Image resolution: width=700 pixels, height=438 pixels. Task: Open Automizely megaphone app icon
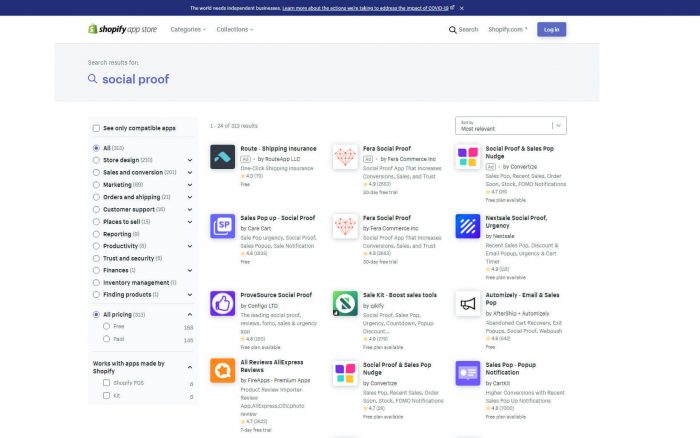[x=467, y=303]
